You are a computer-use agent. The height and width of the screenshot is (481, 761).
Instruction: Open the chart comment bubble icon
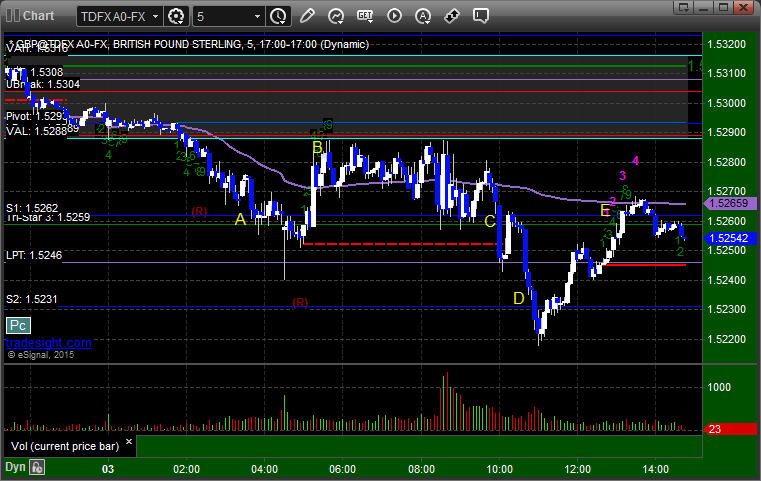[x=480, y=16]
